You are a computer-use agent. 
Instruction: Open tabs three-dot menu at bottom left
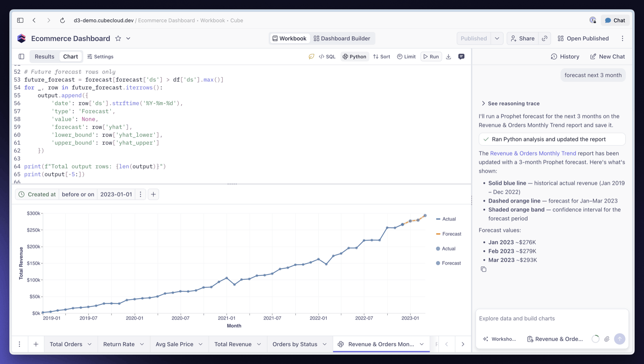(19, 344)
